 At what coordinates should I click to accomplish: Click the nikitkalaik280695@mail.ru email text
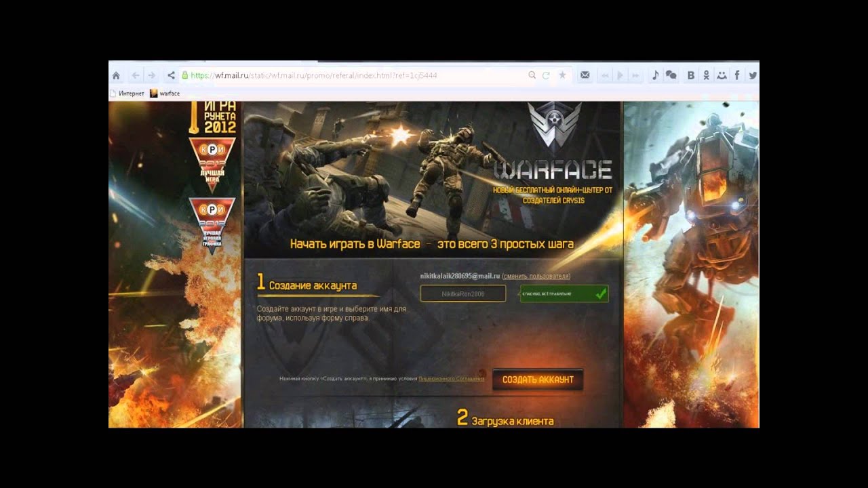pyautogui.click(x=460, y=276)
